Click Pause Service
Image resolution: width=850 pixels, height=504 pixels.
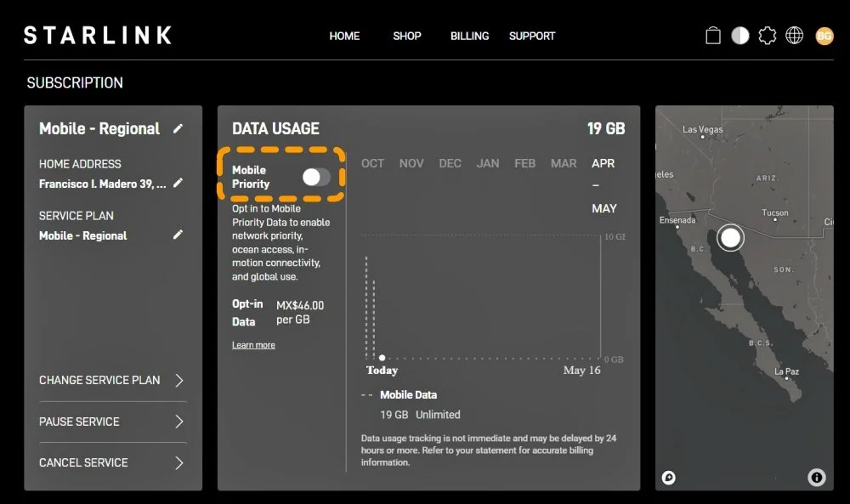coord(113,422)
